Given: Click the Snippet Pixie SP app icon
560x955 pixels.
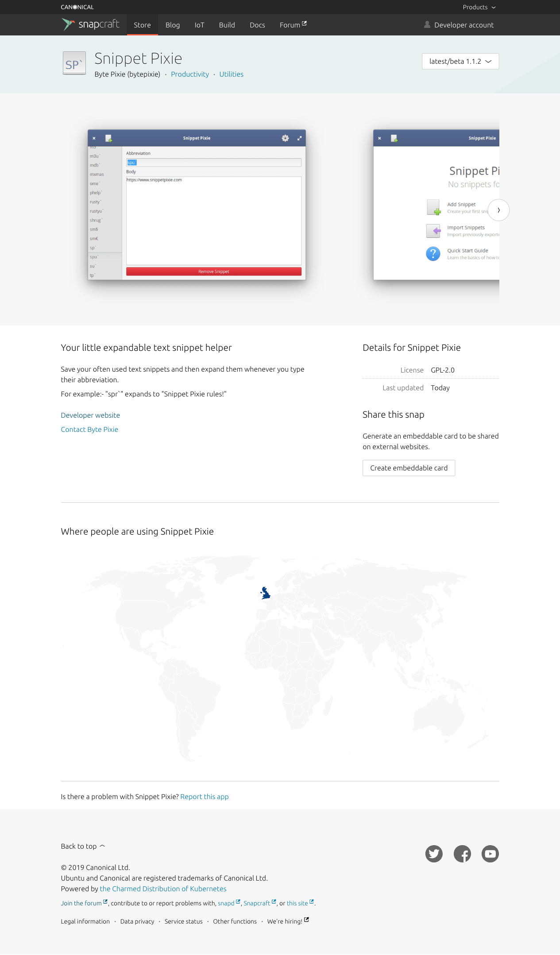Looking at the screenshot, I should pos(74,63).
